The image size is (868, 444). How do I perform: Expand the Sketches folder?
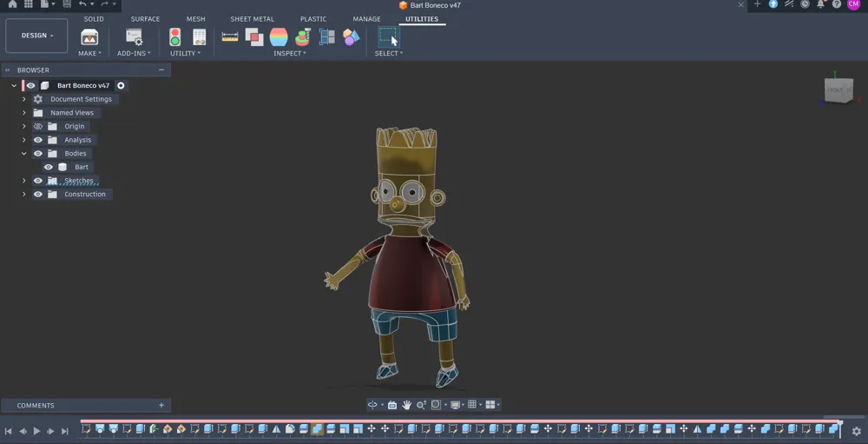[23, 181]
